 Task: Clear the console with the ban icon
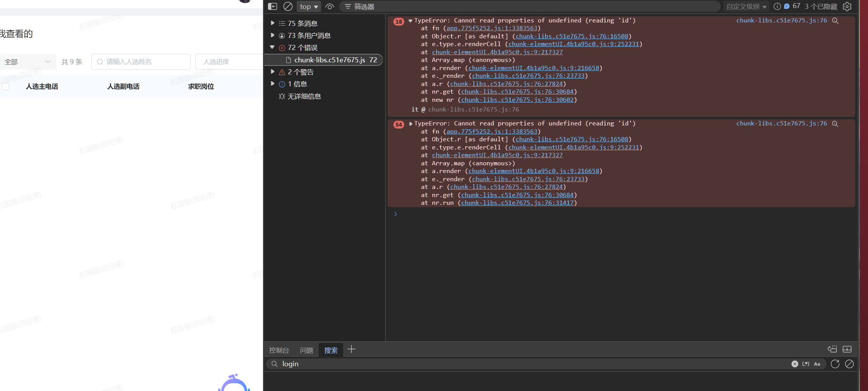[x=288, y=7]
